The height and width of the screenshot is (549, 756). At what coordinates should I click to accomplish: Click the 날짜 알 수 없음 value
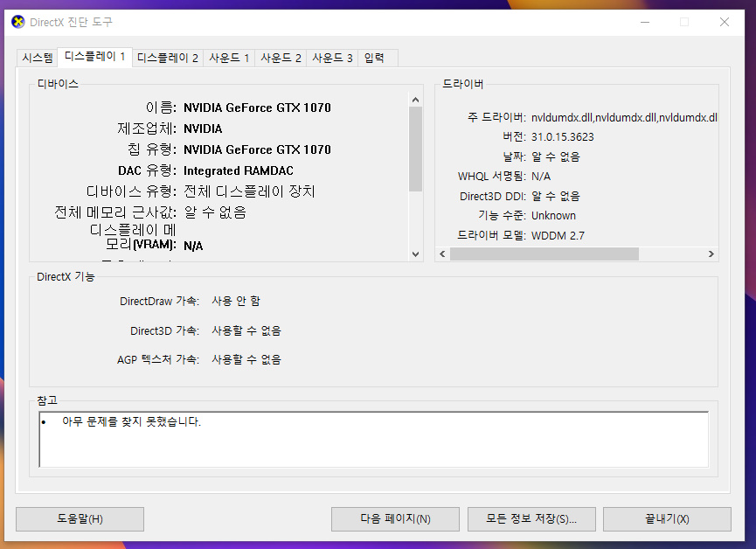tap(556, 156)
